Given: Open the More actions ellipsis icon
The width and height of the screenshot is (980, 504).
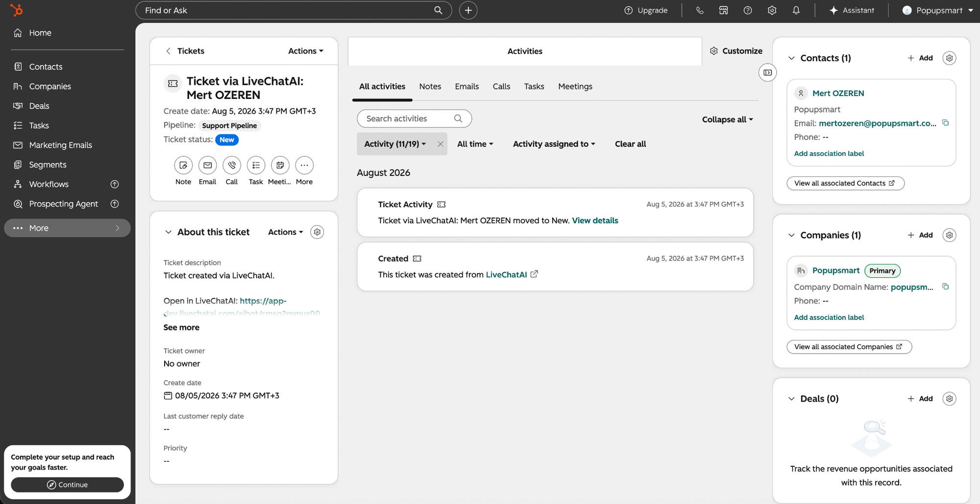Looking at the screenshot, I should click(x=304, y=166).
